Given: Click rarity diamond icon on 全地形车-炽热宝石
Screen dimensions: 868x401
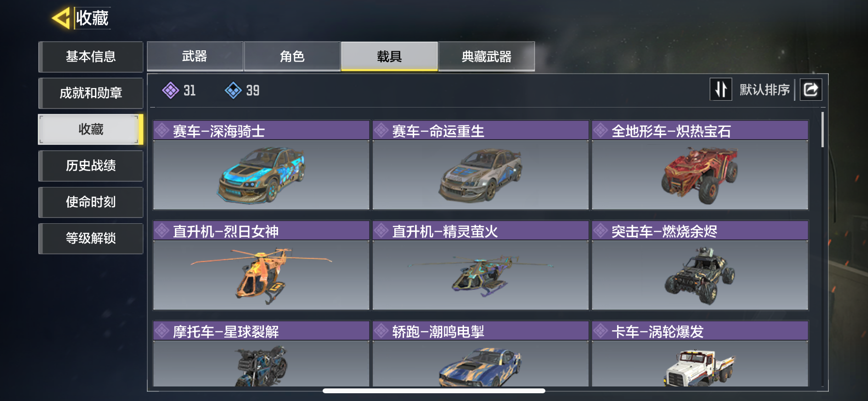Looking at the screenshot, I should (x=601, y=131).
